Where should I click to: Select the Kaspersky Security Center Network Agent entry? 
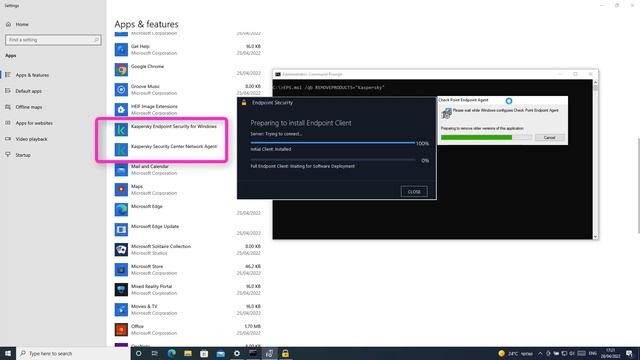174,147
